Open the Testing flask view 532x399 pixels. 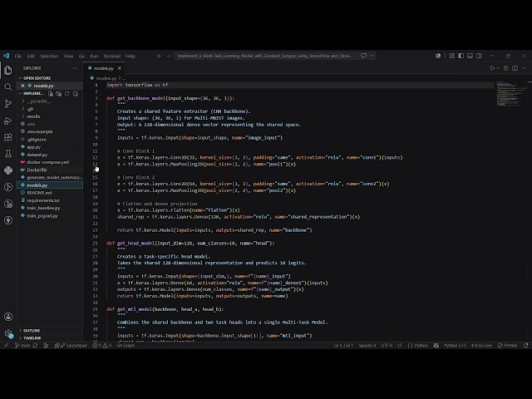(x=8, y=154)
